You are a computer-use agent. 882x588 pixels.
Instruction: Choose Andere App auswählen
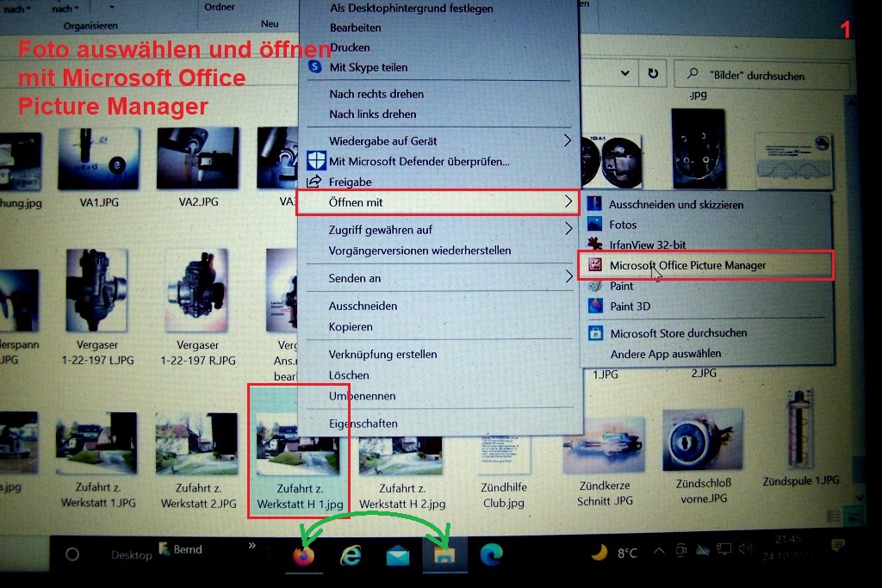click(666, 354)
